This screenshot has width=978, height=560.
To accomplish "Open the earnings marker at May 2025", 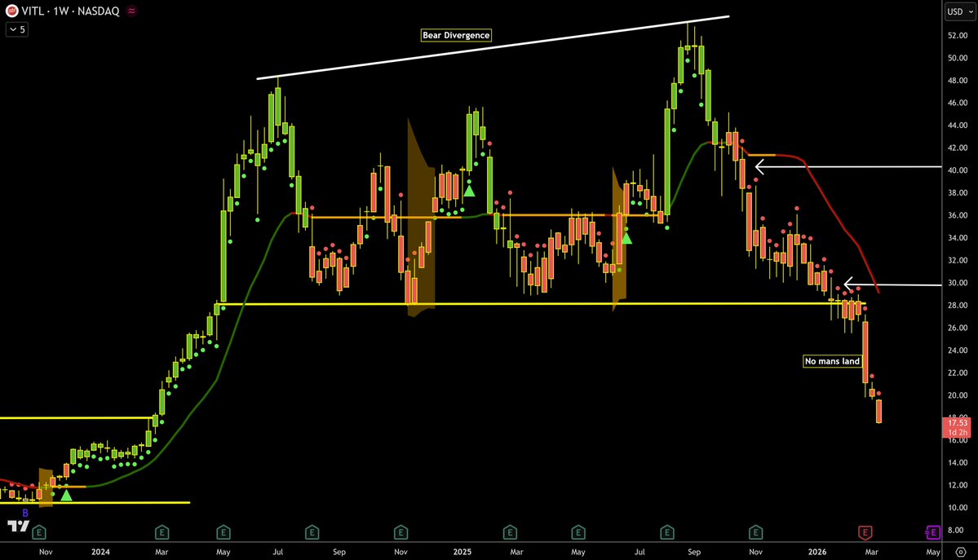I will [x=578, y=532].
